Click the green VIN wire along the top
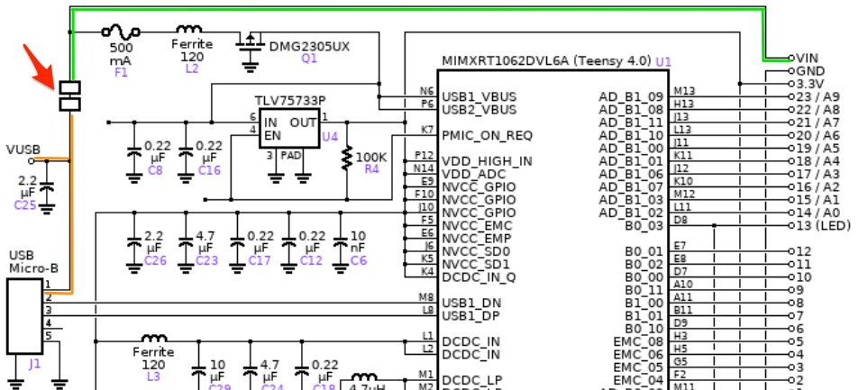This screenshot has height=390, width=868. [x=418, y=9]
